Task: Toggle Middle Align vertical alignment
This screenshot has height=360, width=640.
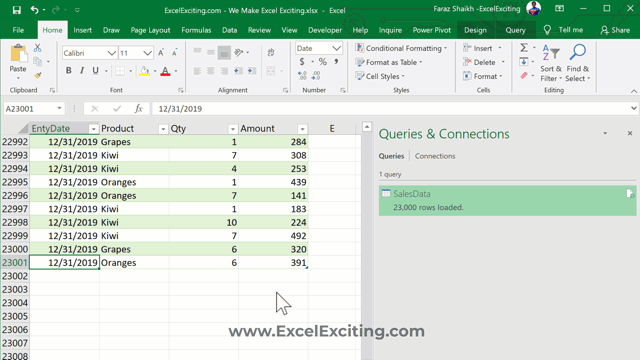Action: tap(211, 52)
